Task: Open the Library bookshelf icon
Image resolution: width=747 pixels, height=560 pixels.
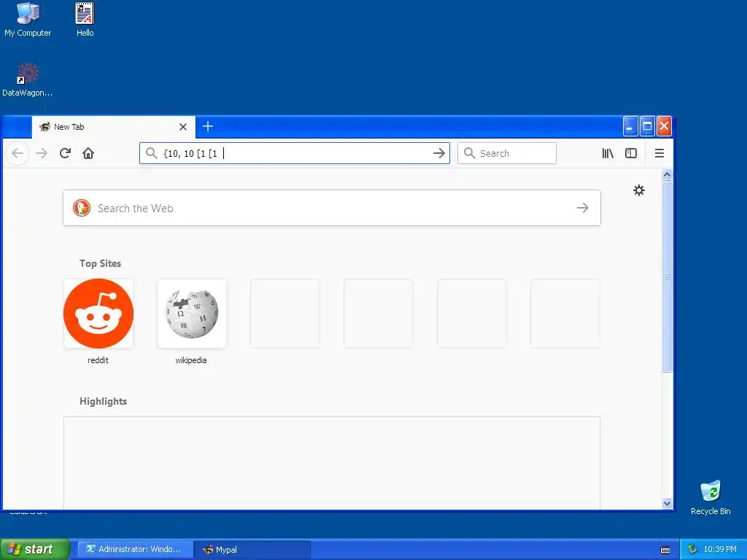Action: pos(608,153)
